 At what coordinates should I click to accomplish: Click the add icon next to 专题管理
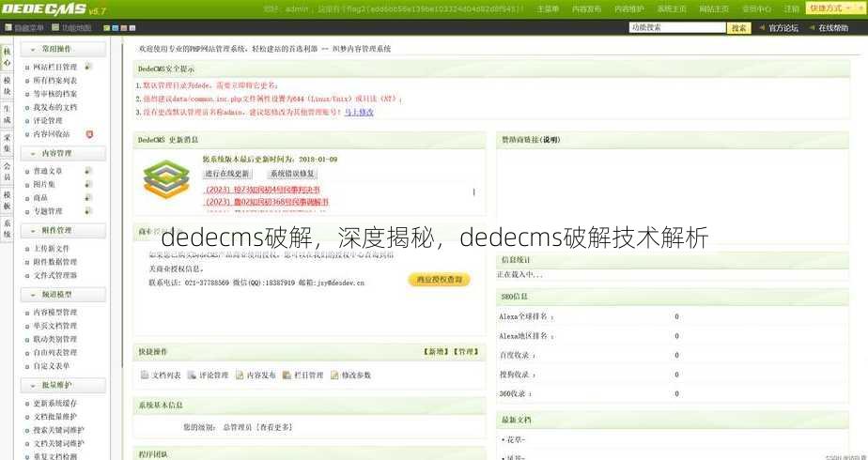click(88, 210)
